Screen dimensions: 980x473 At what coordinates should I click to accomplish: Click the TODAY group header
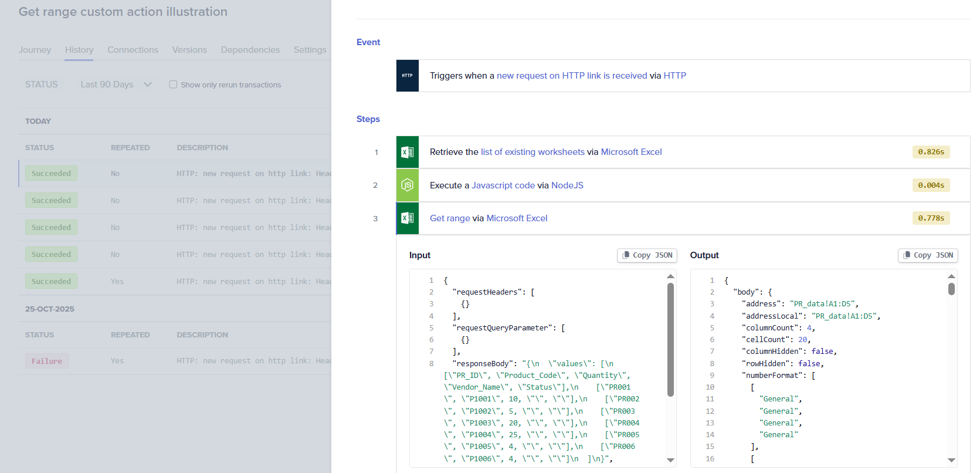coord(38,121)
